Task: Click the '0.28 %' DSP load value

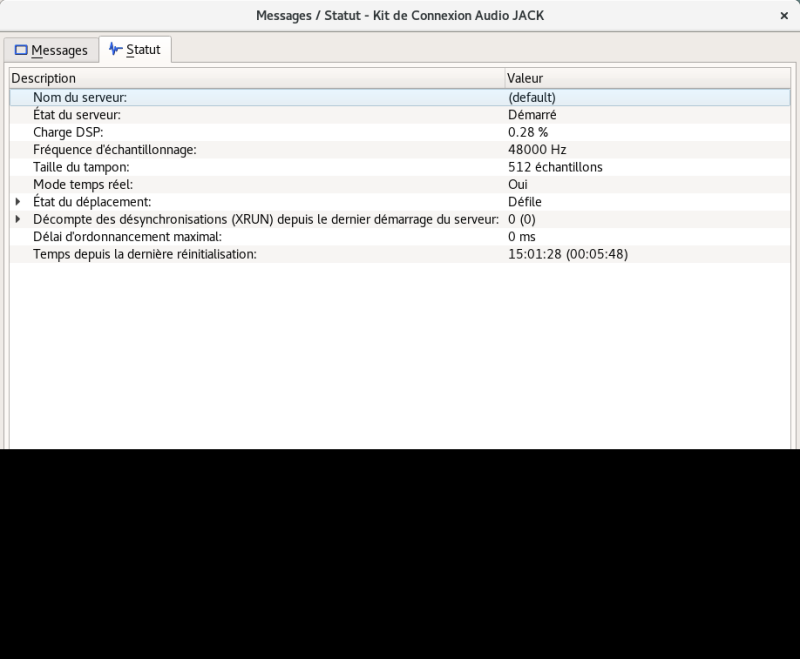Action: point(528,132)
